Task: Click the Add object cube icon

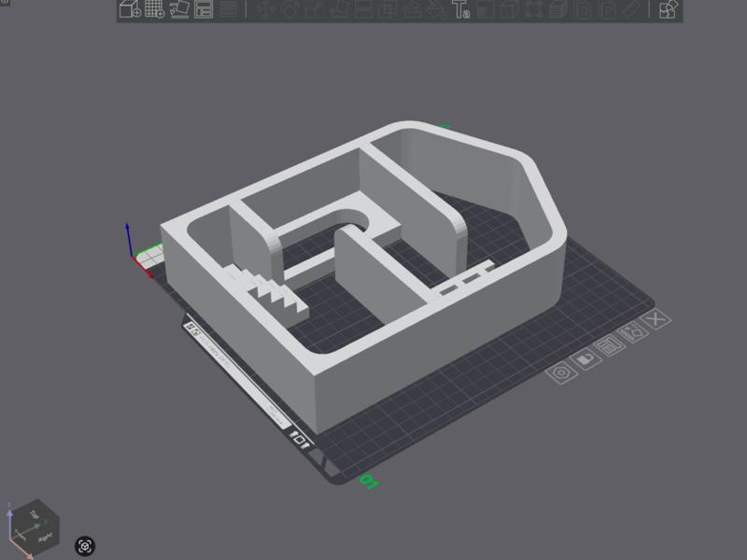Action: point(130,8)
